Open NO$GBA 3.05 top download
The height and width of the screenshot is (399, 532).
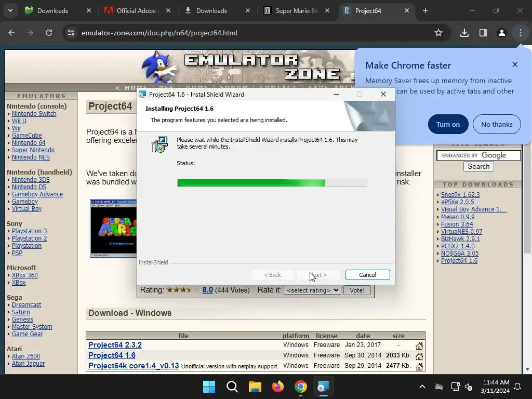(x=460, y=253)
